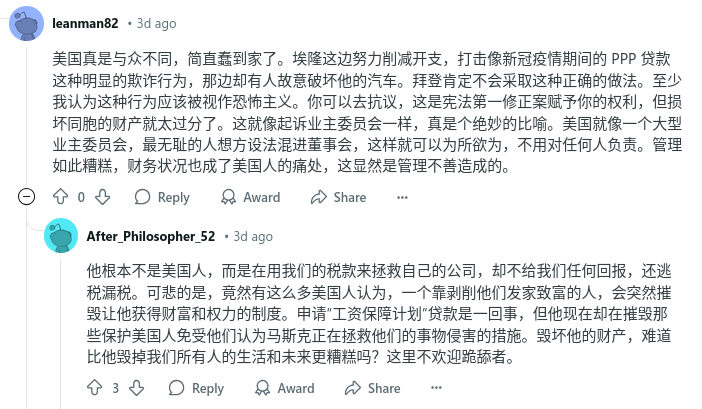Upvote leanman82's comment
The image size is (702, 409).
pyautogui.click(x=60, y=197)
